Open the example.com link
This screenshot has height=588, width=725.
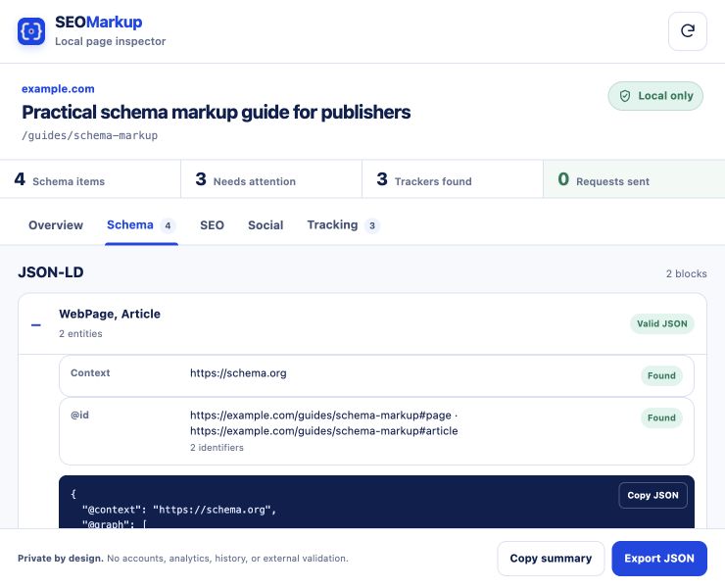(58, 89)
